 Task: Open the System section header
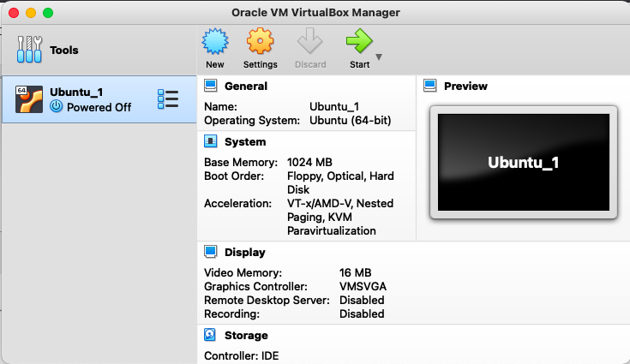[245, 142]
